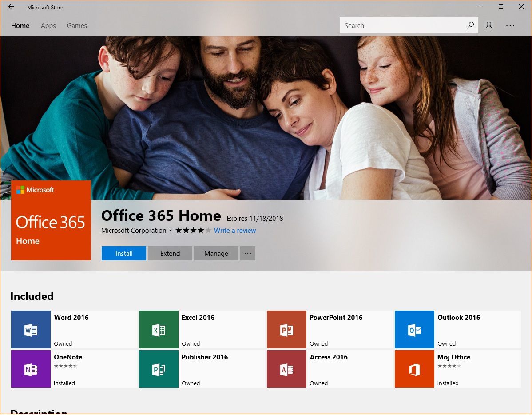
Task: Open the Access 2016 tile icon
Action: 286,369
